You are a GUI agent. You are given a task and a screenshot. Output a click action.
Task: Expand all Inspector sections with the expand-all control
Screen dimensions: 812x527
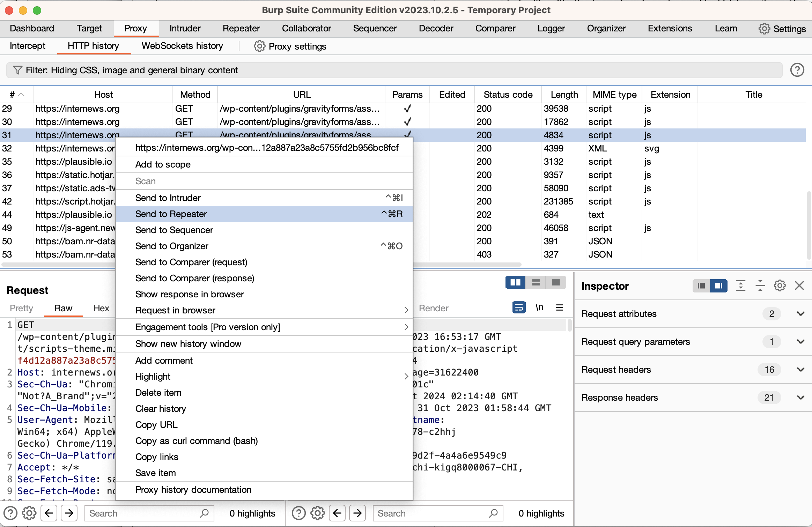[741, 285]
